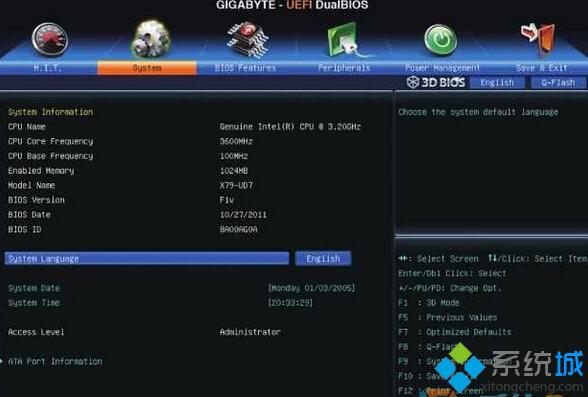
Task: Click the System Time label
Action: click(34, 303)
